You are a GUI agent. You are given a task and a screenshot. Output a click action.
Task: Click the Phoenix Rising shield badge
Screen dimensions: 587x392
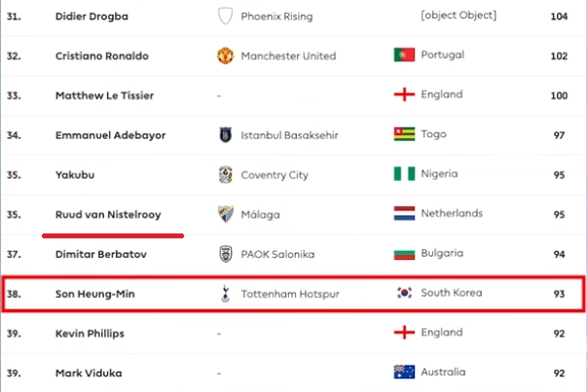226,17
